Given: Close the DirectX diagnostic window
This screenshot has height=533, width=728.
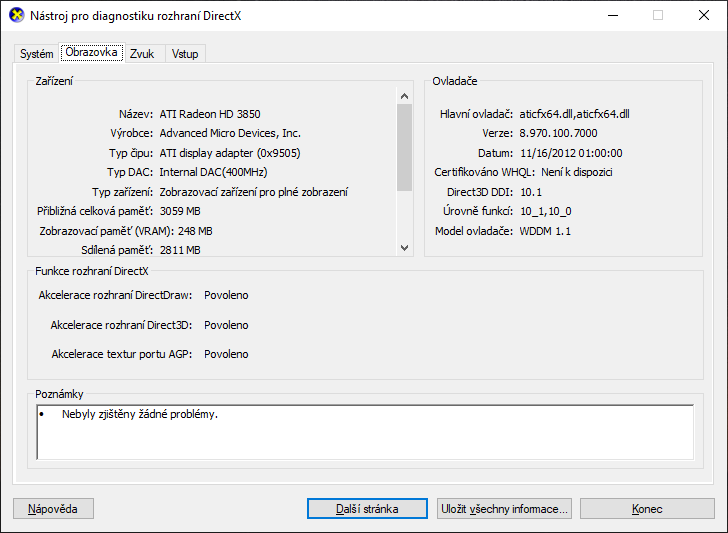Looking at the screenshot, I should point(704,15).
